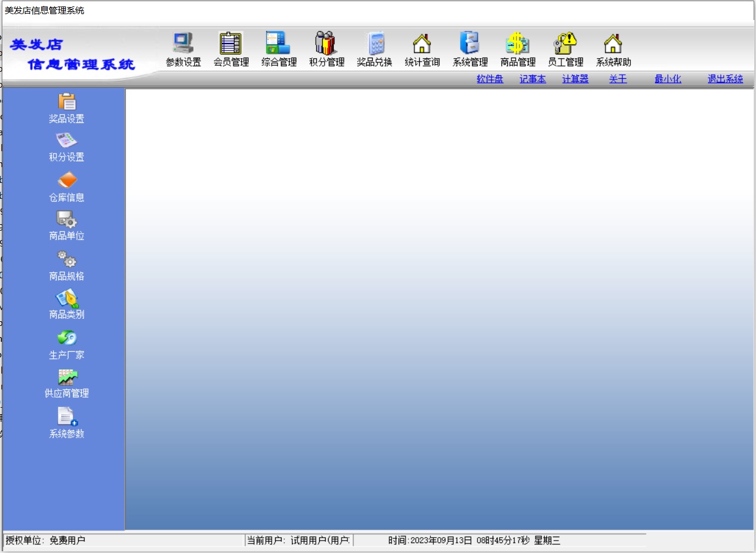Open 会员管理 from the toolbar

coord(231,44)
